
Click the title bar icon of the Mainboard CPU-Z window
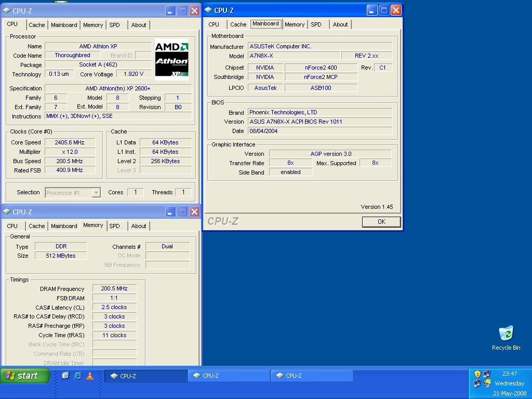[x=208, y=10]
